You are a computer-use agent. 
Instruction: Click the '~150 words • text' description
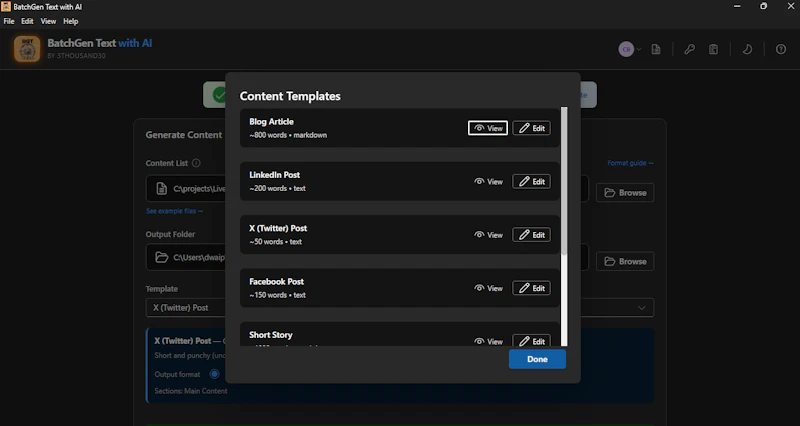point(278,295)
